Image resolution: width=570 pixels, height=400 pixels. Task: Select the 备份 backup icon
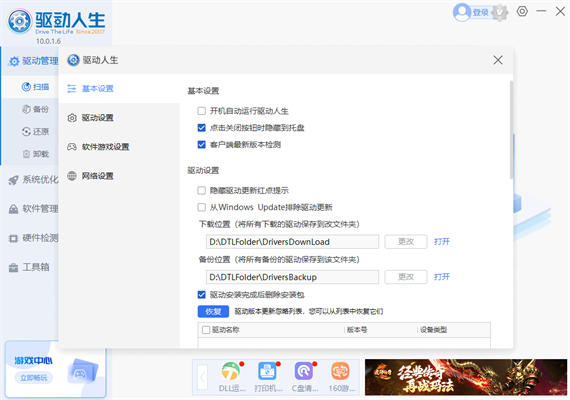26,109
